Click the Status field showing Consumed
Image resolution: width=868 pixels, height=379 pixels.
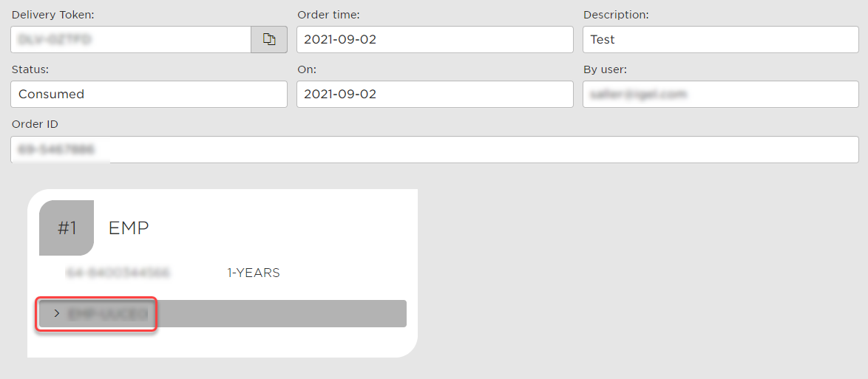(x=149, y=95)
